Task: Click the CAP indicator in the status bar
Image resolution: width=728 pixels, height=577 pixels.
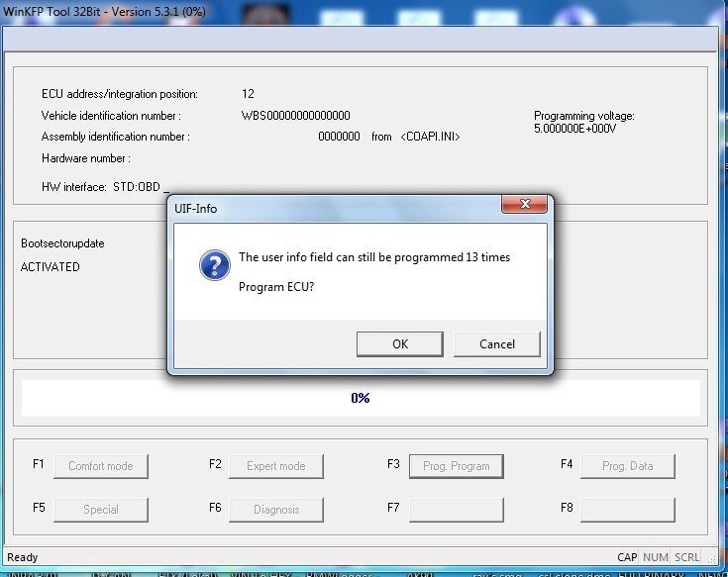Action: tap(627, 557)
